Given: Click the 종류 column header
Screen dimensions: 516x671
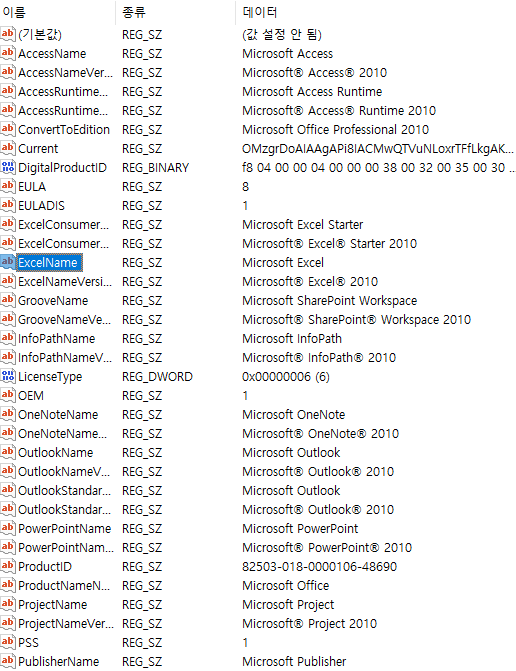Looking at the screenshot, I should click(x=134, y=12).
